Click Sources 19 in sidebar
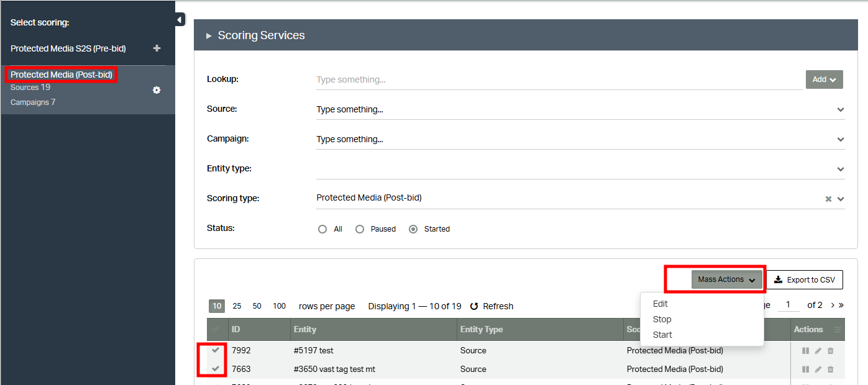Viewport: 868px width, 385px height. (x=30, y=88)
